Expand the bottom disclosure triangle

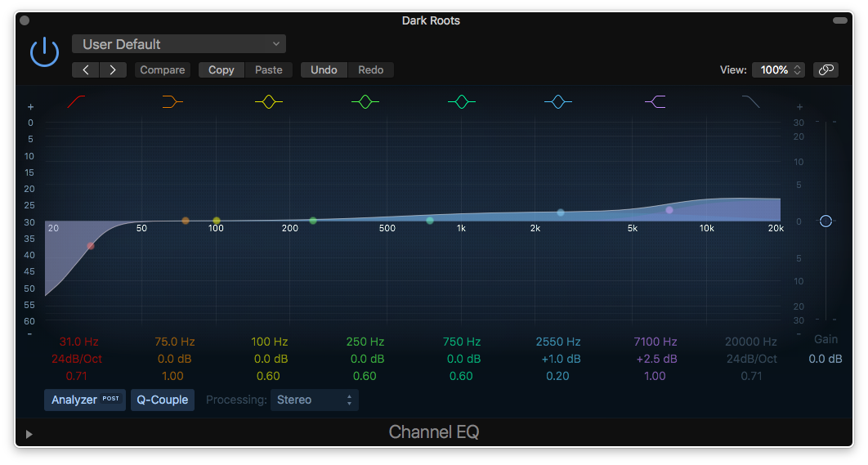(29, 434)
